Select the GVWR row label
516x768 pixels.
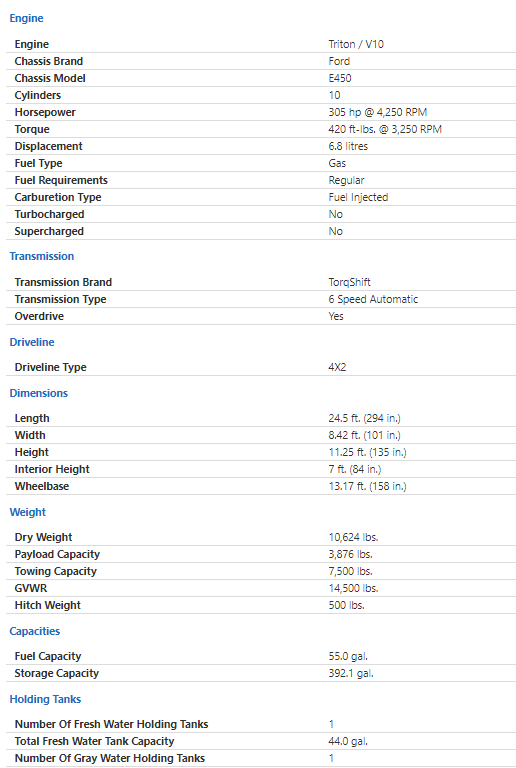(x=31, y=588)
